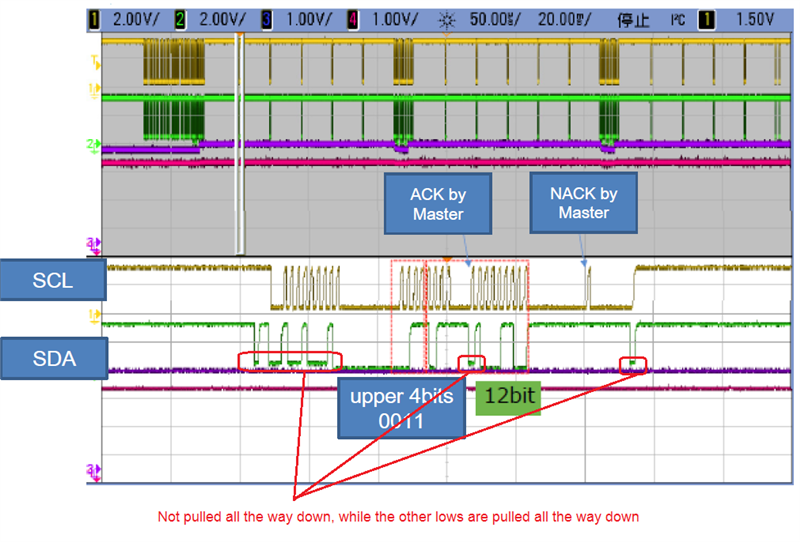The image size is (800, 542).
Task: Click the trigger source badge before 1.50V
Action: (x=707, y=20)
